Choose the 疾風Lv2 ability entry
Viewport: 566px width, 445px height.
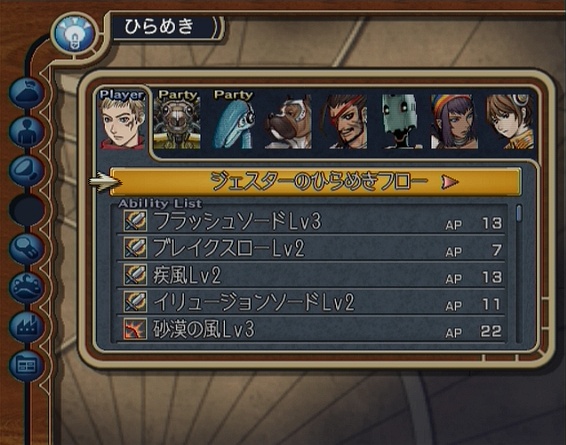[x=311, y=275]
